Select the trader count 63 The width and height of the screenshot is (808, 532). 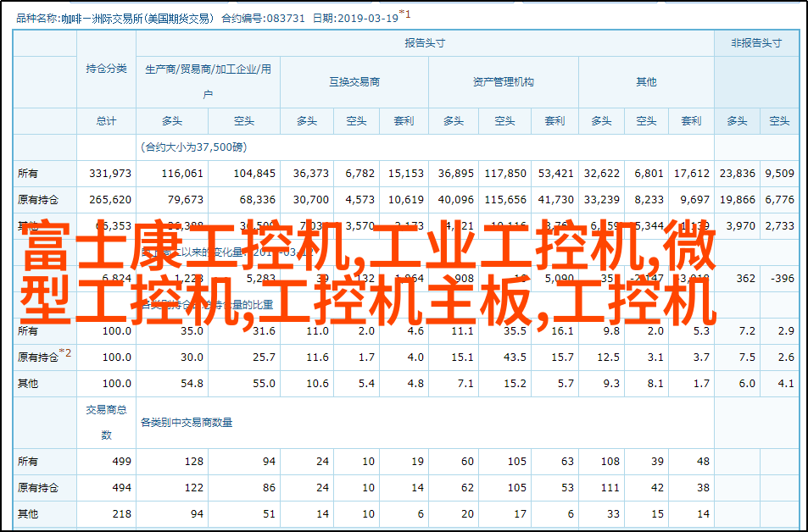click(x=567, y=462)
